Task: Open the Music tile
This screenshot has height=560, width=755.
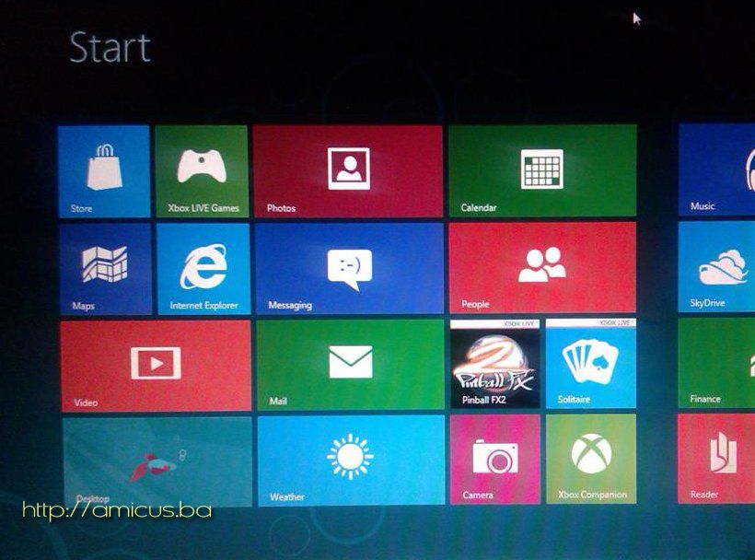Action: [717, 169]
